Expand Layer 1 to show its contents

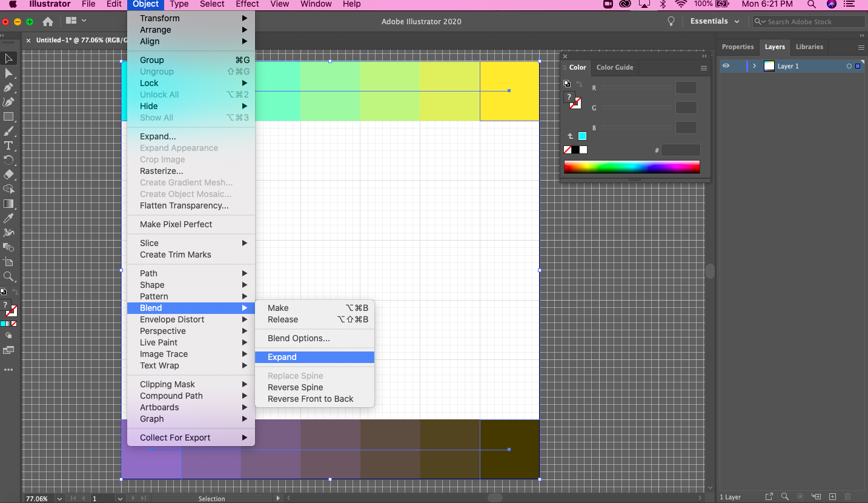[755, 66]
